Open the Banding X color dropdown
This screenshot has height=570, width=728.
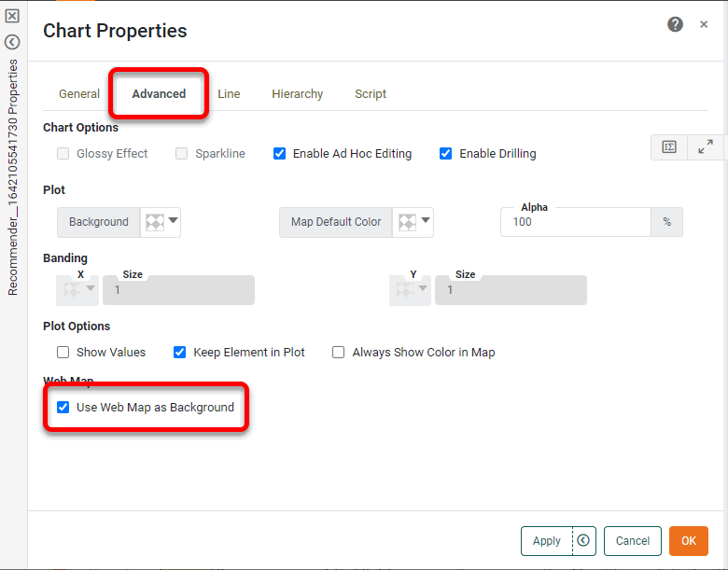pyautogui.click(x=78, y=290)
